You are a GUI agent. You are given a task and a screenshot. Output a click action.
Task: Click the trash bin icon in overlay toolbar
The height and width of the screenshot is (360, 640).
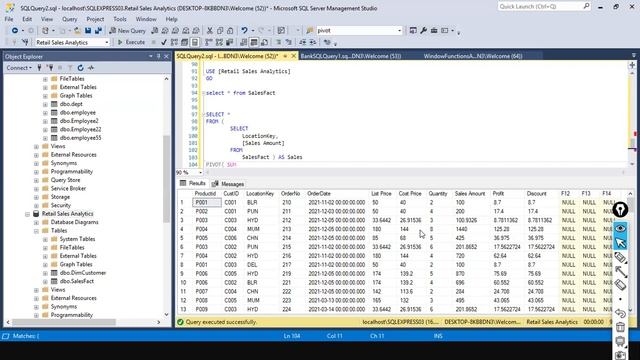(x=620, y=327)
